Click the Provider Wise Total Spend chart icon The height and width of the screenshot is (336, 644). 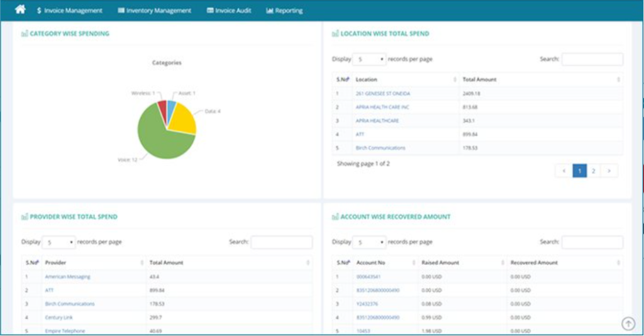pyautogui.click(x=25, y=217)
